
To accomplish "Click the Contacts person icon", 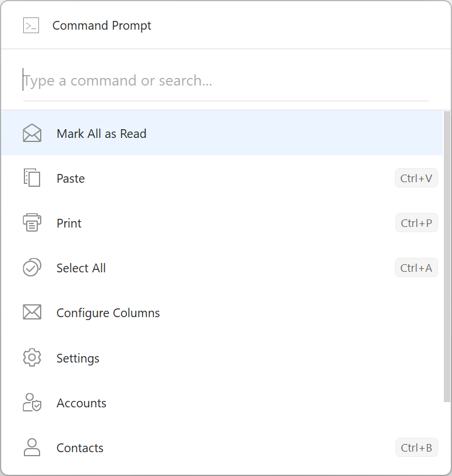I will point(32,447).
